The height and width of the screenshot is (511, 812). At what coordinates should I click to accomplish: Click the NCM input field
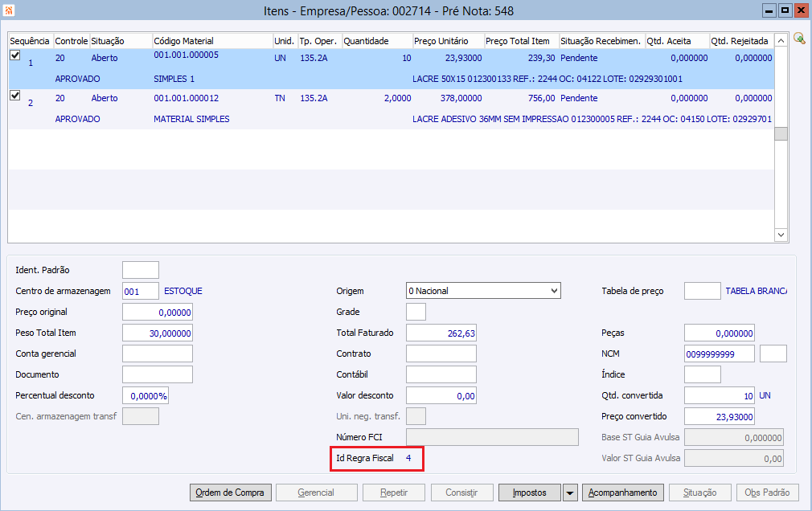pyautogui.click(x=719, y=354)
